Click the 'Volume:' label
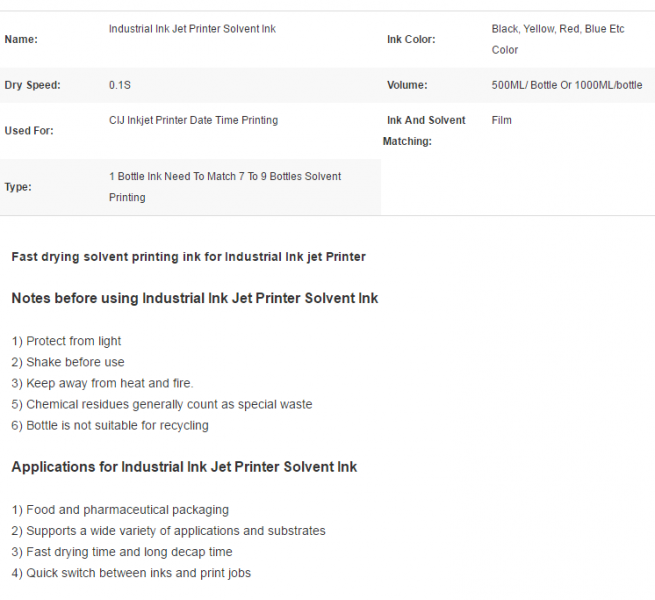This screenshot has width=655, height=600. pos(407,85)
